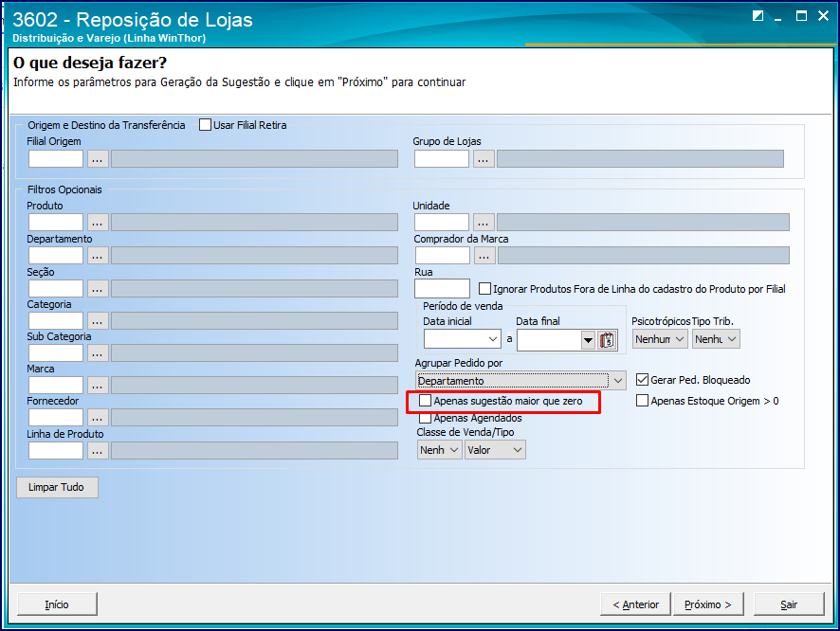Viewport: 840px width, 631px height.
Task: Open Linha de Produto lookup ellipsis button
Action: 98,450
